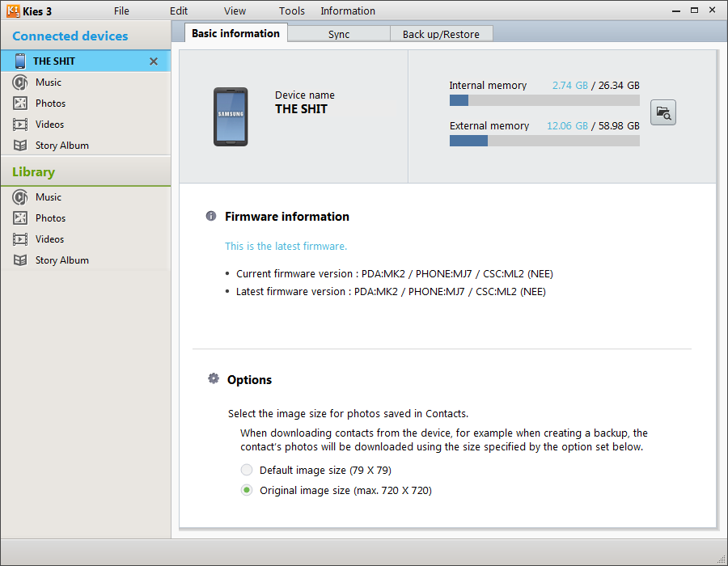Open device Story Album icon under Connected devices
Viewport: 728px width, 566px height.
(20, 146)
